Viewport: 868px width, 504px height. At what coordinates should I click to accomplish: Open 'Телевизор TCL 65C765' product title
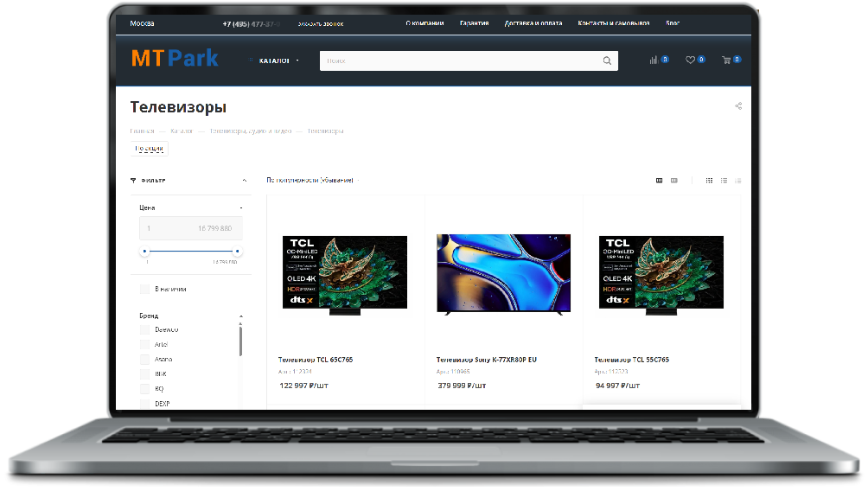[x=315, y=360]
